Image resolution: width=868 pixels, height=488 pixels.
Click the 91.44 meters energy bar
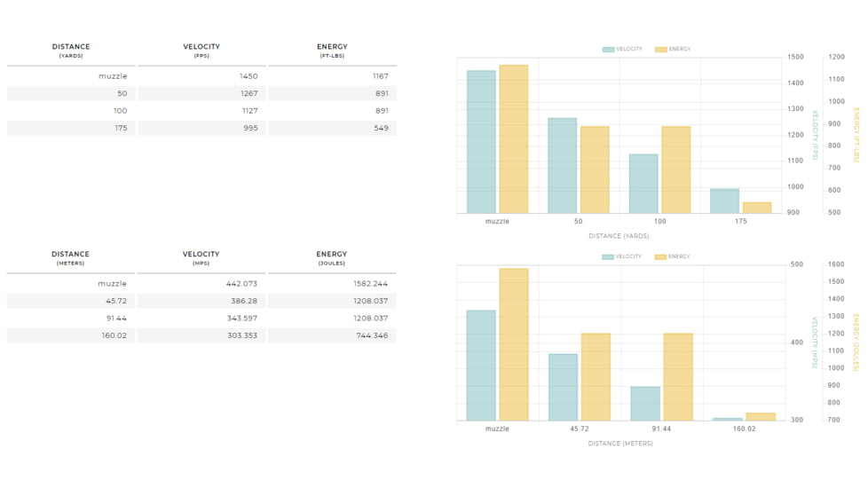678,377
